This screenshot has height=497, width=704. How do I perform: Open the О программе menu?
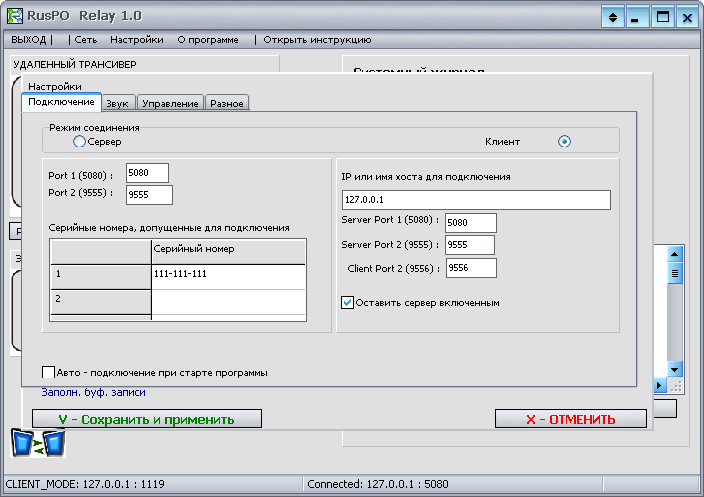[x=208, y=40]
